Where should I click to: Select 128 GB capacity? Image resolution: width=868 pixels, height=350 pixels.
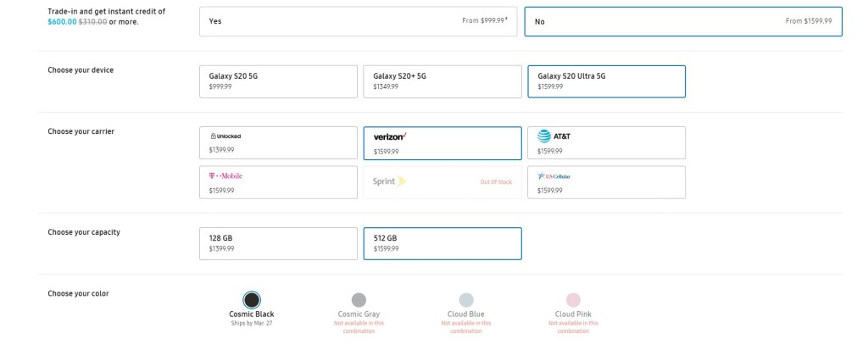pos(278,243)
